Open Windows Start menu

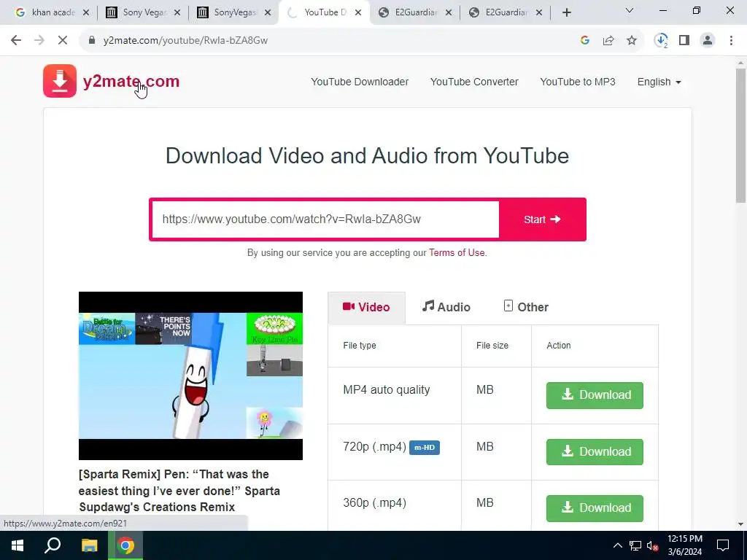(18, 545)
